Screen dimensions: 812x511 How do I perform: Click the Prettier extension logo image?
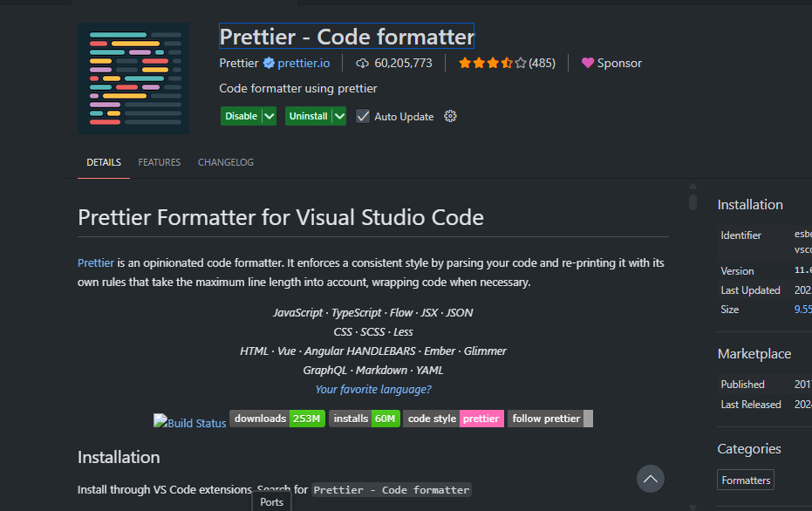[133, 78]
